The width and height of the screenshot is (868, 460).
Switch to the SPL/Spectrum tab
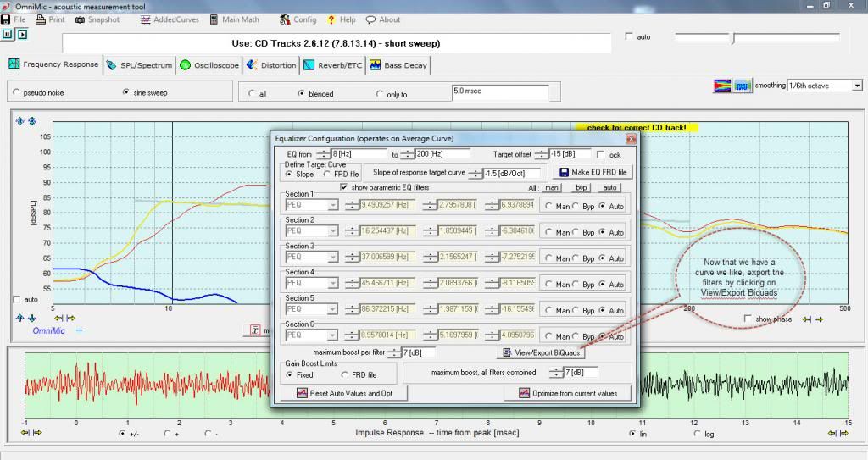point(140,64)
